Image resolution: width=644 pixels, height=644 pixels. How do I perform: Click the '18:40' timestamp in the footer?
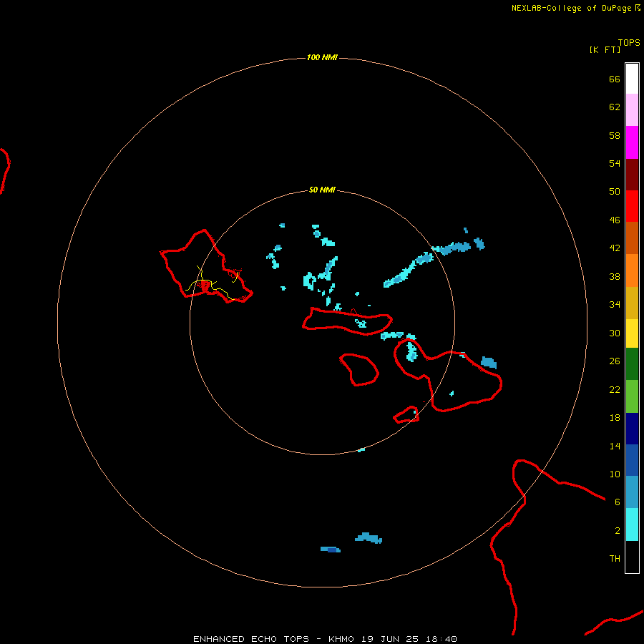tap(441, 639)
